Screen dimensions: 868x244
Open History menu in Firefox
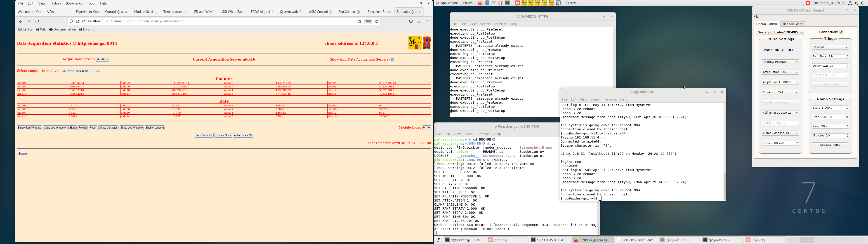tap(56, 3)
